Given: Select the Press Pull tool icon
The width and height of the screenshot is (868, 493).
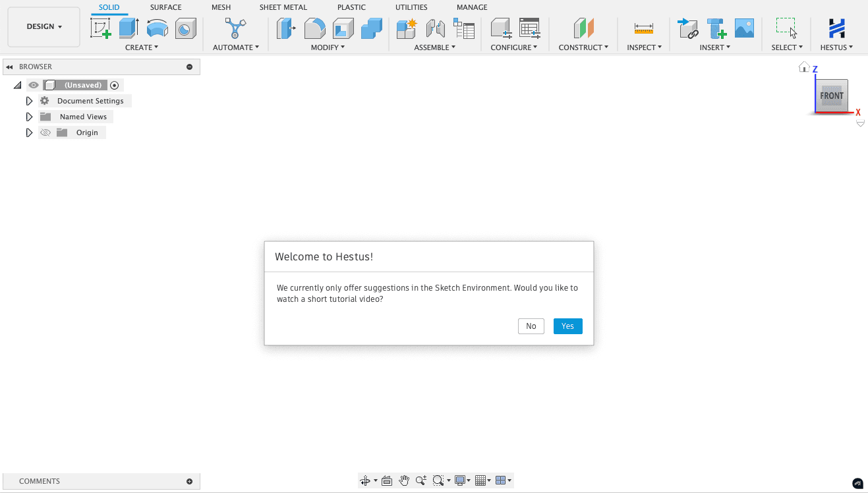Looking at the screenshot, I should tap(286, 28).
